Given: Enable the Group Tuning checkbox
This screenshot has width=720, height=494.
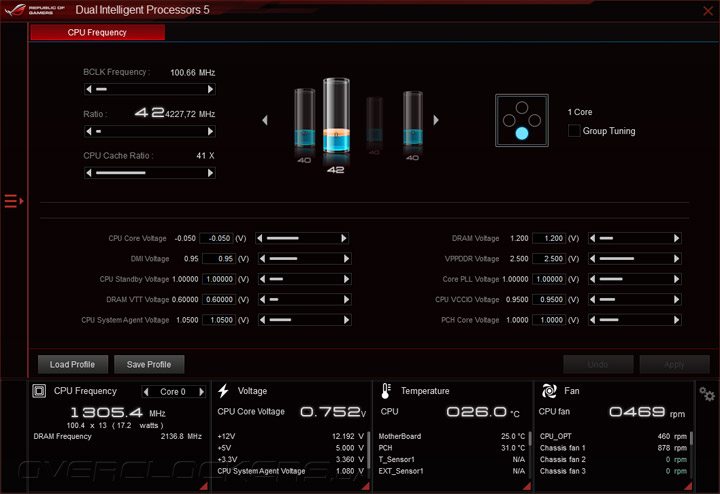Looking at the screenshot, I should click(574, 131).
